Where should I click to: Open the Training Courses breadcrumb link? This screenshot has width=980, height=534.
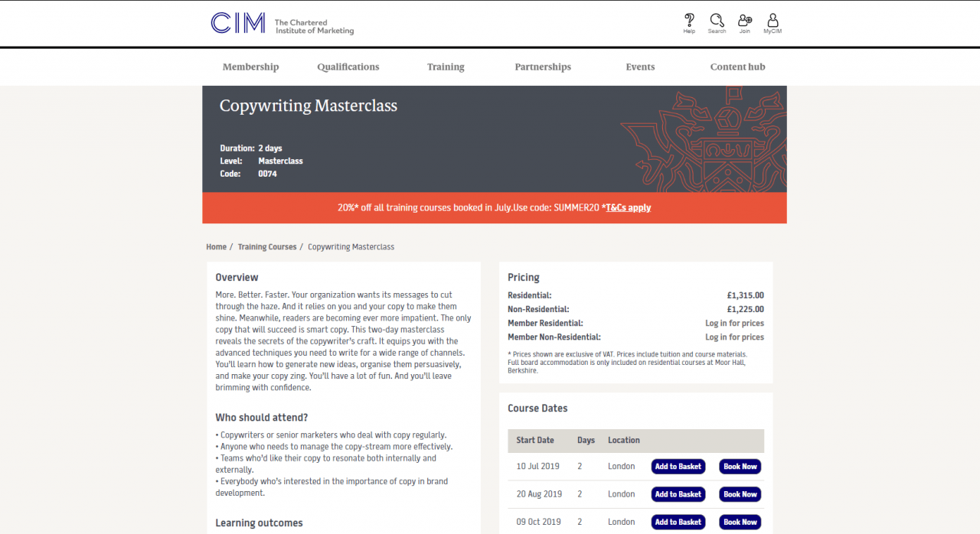point(266,246)
